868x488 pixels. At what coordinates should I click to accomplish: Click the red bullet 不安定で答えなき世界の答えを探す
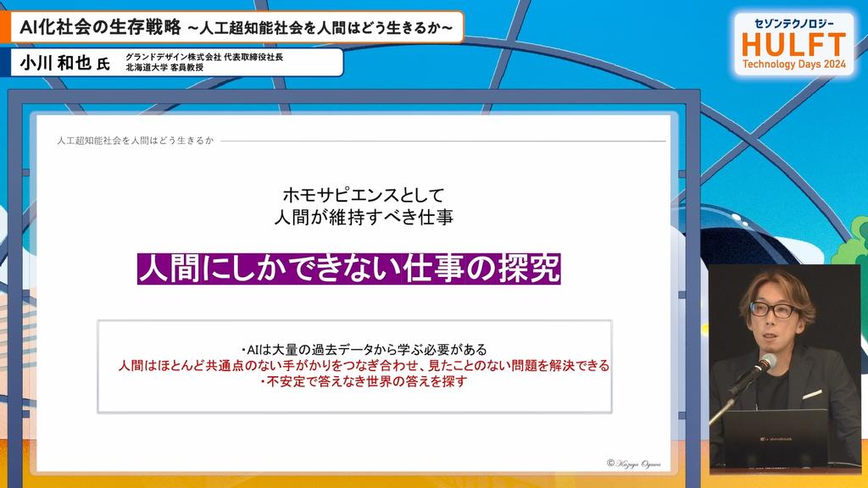(363, 381)
